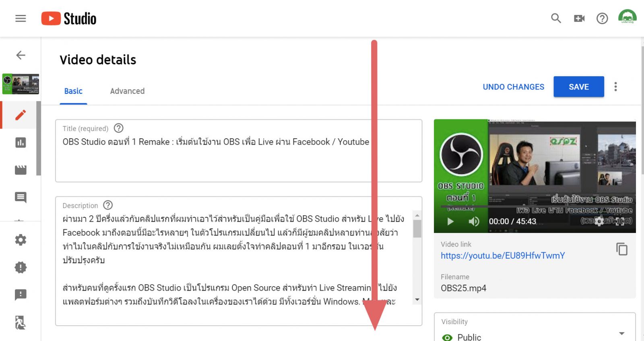Open the hamburger navigation menu
Screen dimensions: 644x341
pyautogui.click(x=21, y=19)
